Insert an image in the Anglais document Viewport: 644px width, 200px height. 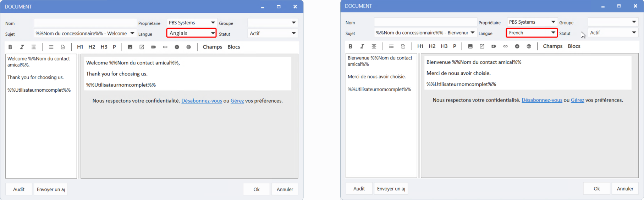pyautogui.click(x=130, y=47)
